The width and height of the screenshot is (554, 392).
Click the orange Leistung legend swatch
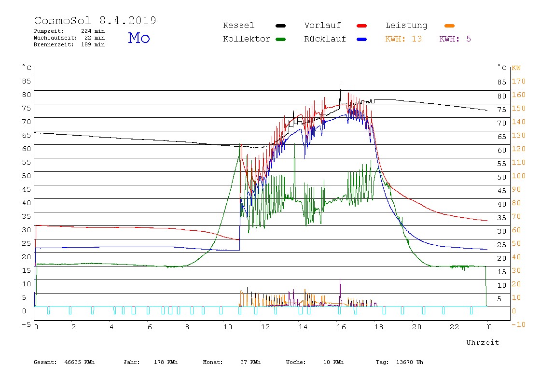coord(449,26)
